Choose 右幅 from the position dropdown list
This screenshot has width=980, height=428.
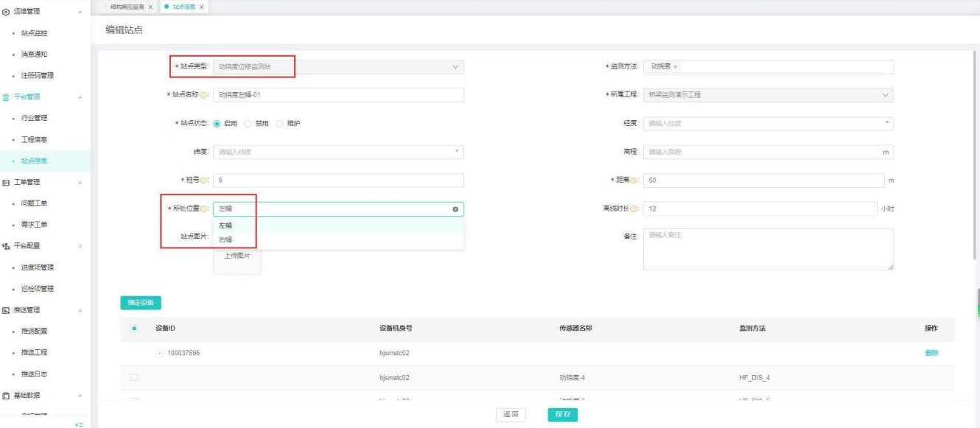(x=225, y=239)
